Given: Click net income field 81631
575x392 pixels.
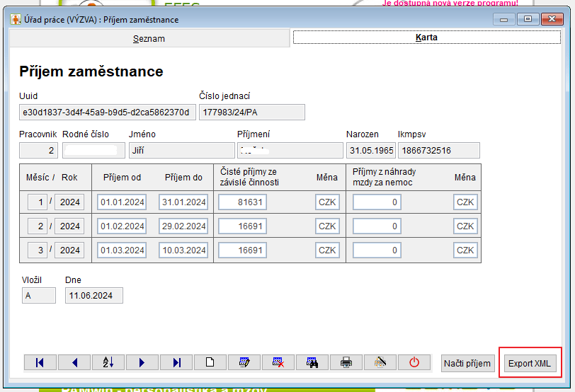Looking at the screenshot, I should [242, 202].
